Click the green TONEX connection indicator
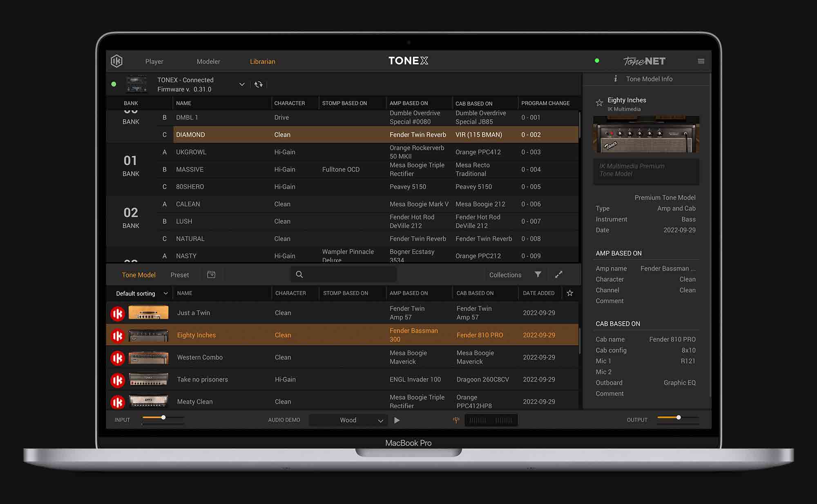 (x=114, y=84)
